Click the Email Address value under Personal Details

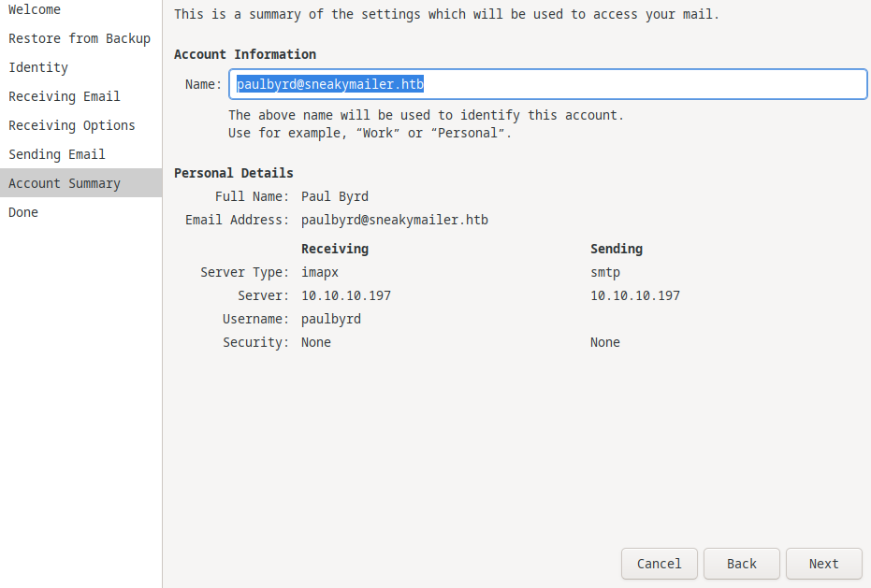click(394, 220)
